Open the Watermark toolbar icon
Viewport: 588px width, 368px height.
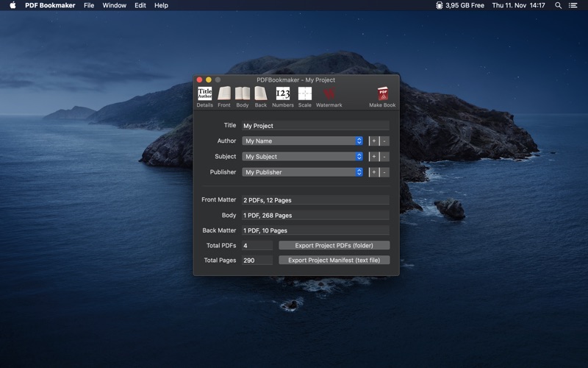coord(329,97)
